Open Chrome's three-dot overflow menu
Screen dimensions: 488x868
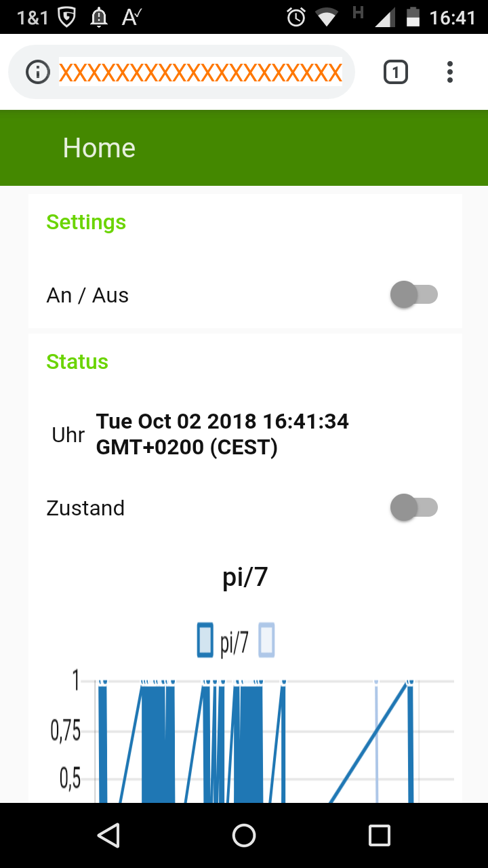449,72
